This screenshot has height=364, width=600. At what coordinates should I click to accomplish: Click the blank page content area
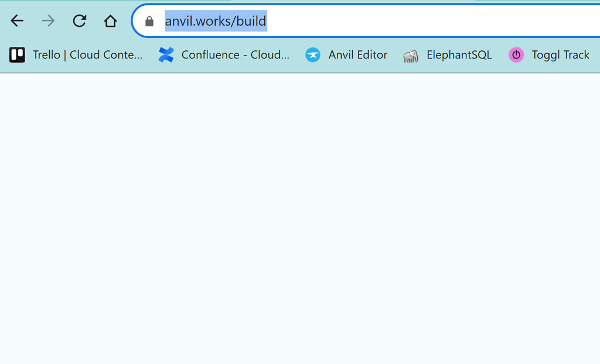pos(300,222)
